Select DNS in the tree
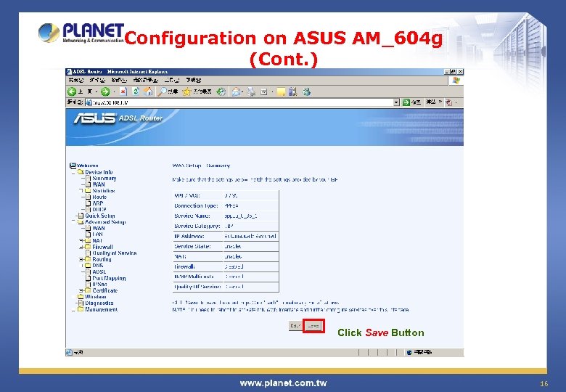Screen dimensions: 566x392 point(98,266)
